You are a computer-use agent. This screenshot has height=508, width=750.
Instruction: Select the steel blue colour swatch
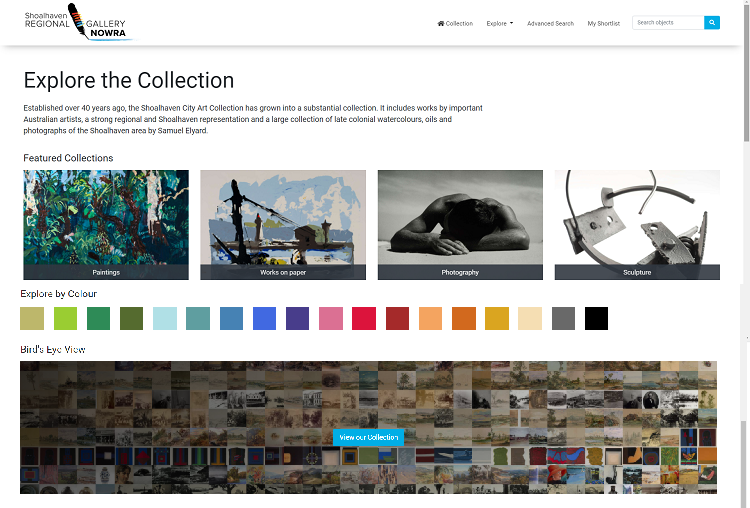pos(232,319)
